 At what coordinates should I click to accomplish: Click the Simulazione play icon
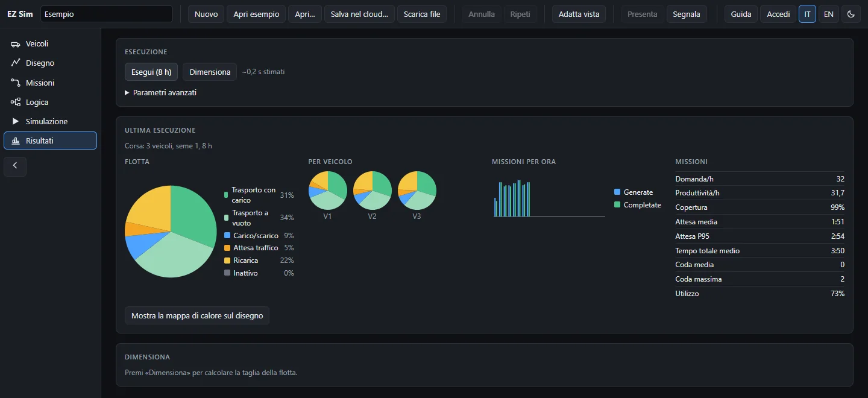16,121
